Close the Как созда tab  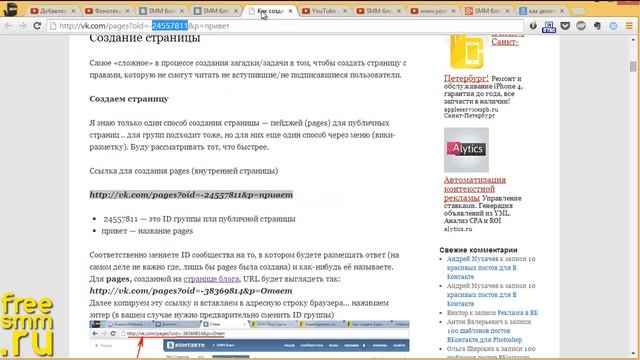coord(290,11)
